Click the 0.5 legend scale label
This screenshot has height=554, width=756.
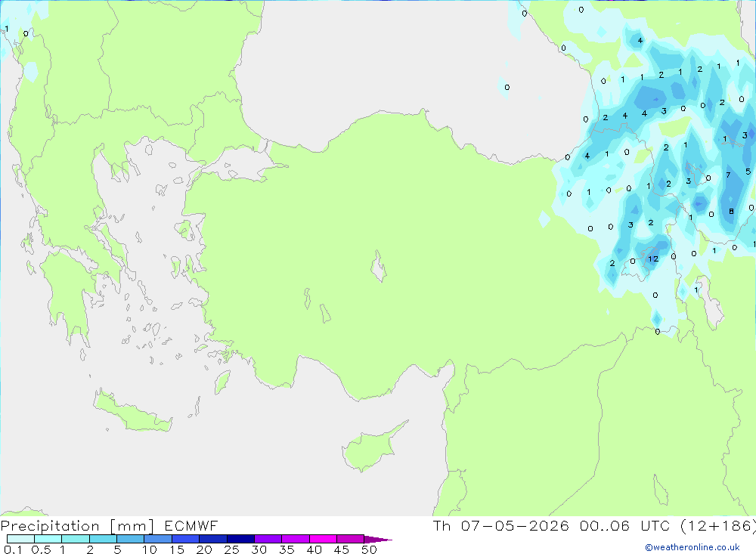click(41, 549)
